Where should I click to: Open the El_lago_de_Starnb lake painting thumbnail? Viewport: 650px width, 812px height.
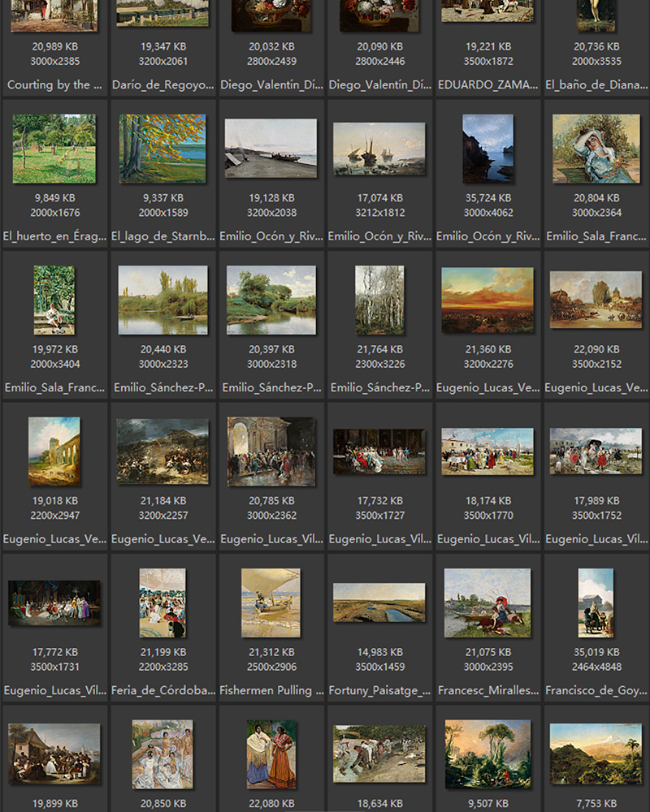162,148
